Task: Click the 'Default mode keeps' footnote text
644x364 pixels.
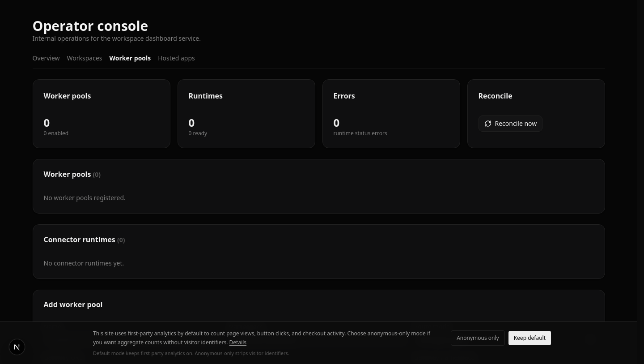Action: click(x=191, y=353)
